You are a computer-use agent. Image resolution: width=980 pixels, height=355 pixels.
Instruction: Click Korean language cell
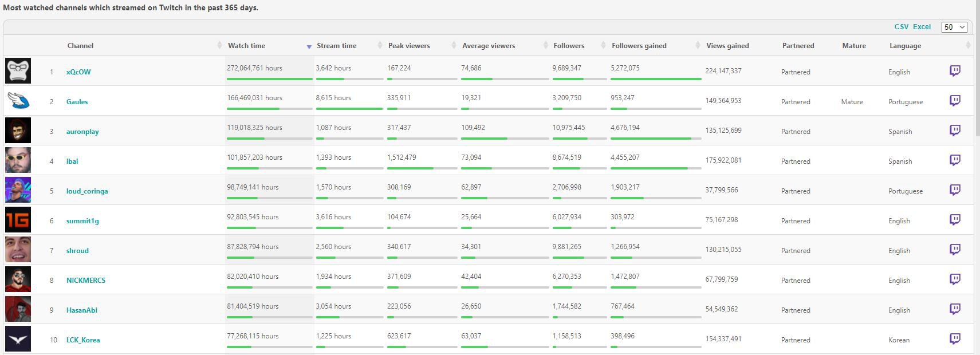point(899,340)
